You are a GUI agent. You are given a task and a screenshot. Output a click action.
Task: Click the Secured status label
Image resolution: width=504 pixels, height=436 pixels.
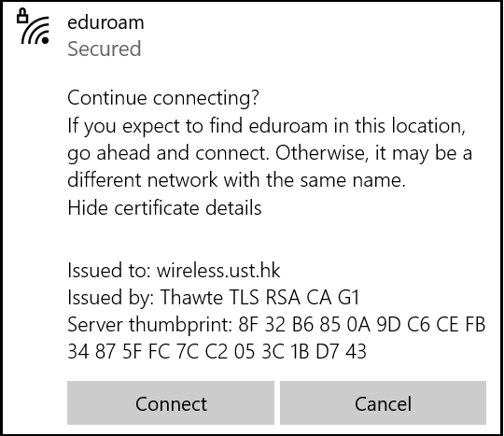105,49
